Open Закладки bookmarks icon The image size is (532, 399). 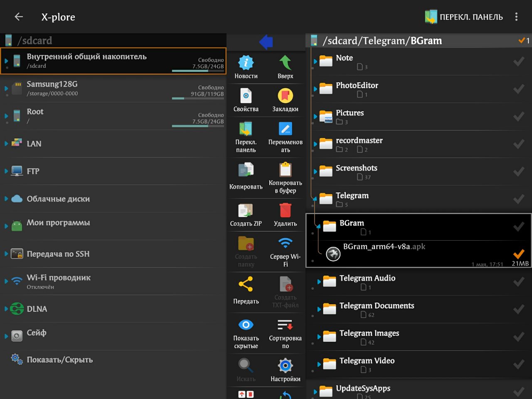(286, 96)
